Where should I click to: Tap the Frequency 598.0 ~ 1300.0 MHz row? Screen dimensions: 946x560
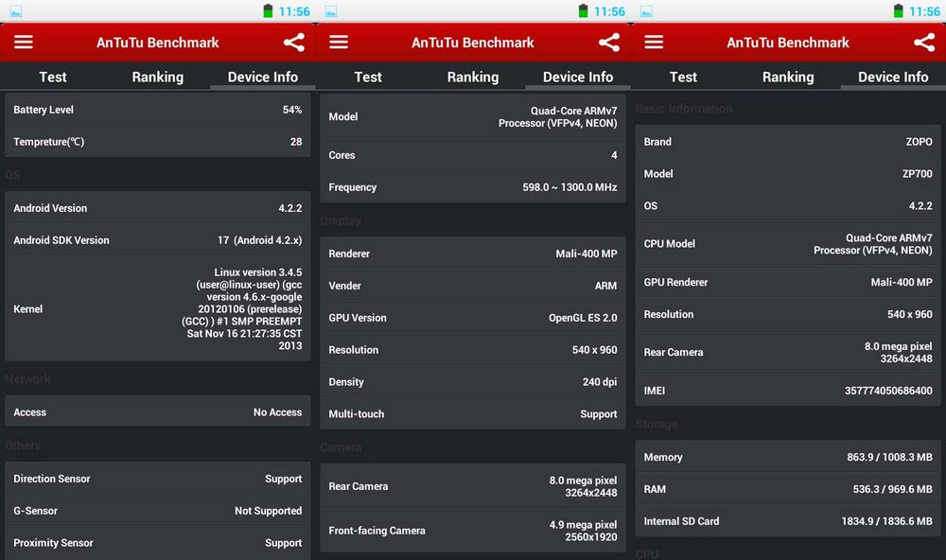[x=473, y=187]
